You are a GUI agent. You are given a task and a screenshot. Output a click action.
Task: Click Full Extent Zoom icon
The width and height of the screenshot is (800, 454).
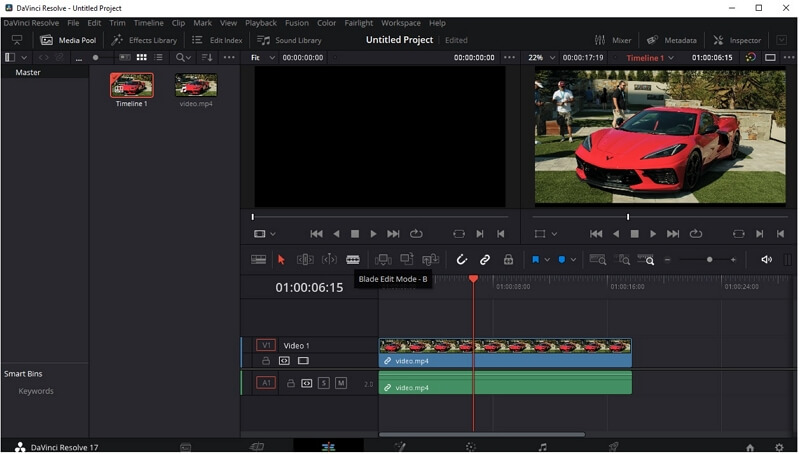click(x=597, y=260)
